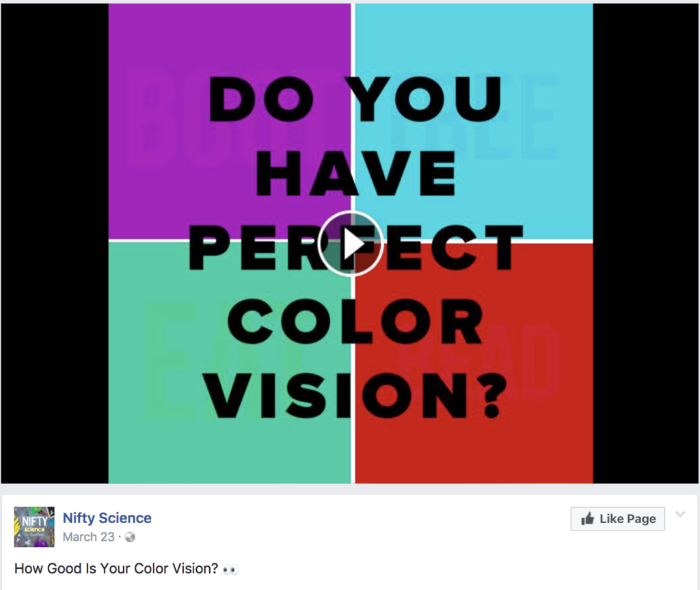The height and width of the screenshot is (590, 700).
Task: Click the words DO YOU in the video
Action: tap(355, 99)
